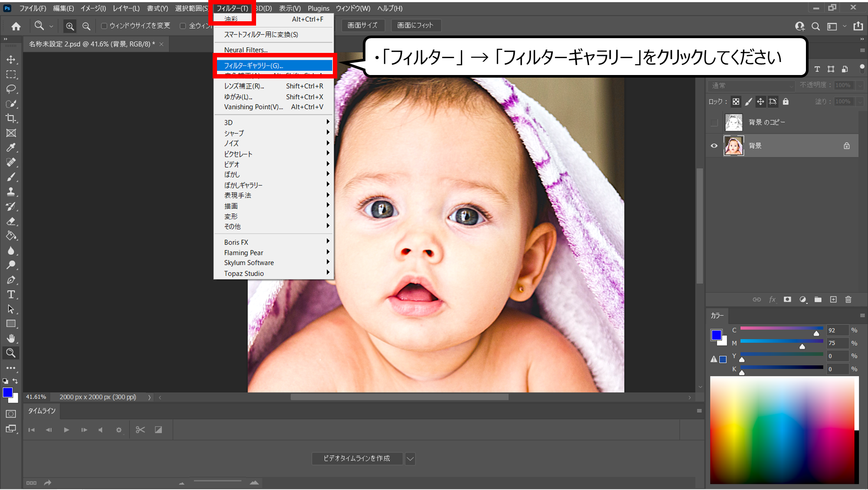Select the Rectangular Marquee tool
The height and width of the screenshot is (490, 868).
11,74
